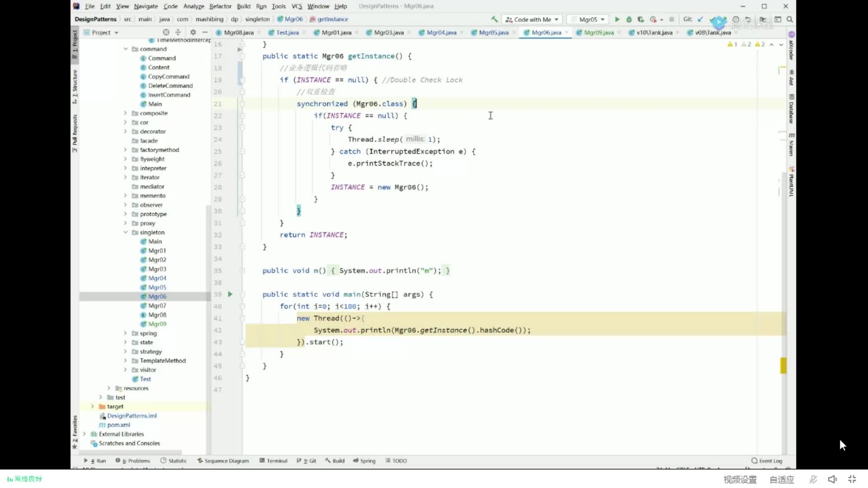Click the profiler run icon
This screenshot has height=488, width=868.
(x=653, y=19)
